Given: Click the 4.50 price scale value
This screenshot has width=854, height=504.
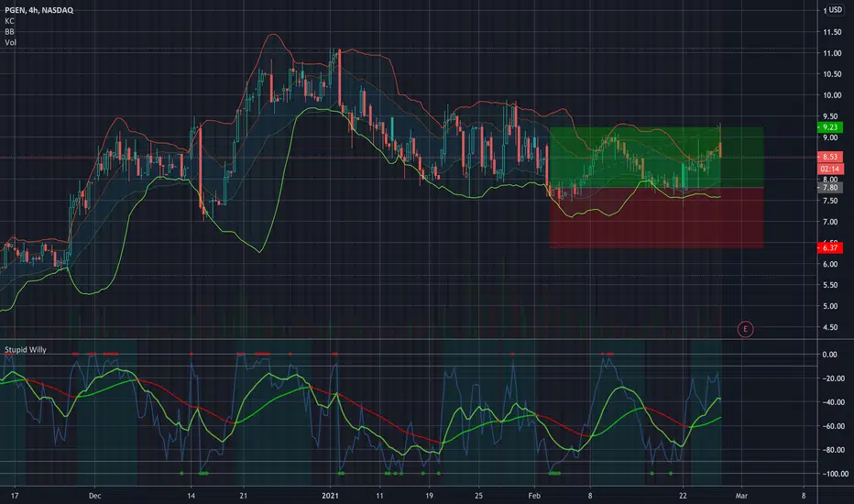Looking at the screenshot, I should tap(830, 327).
